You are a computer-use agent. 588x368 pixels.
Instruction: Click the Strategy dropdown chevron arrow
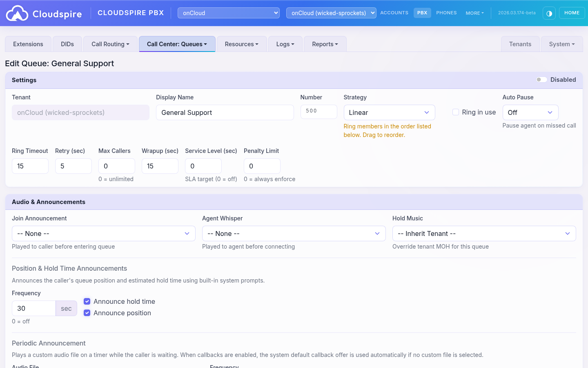[x=427, y=112]
